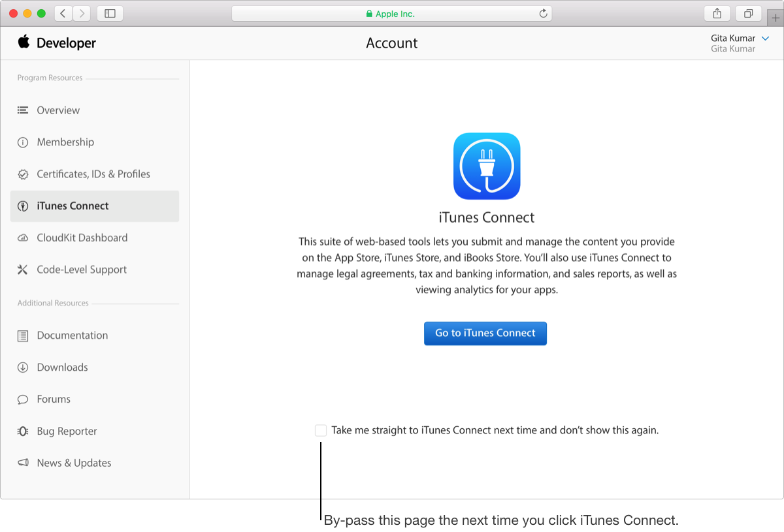784x532 pixels.
Task: Open the Membership section
Action: coord(65,142)
